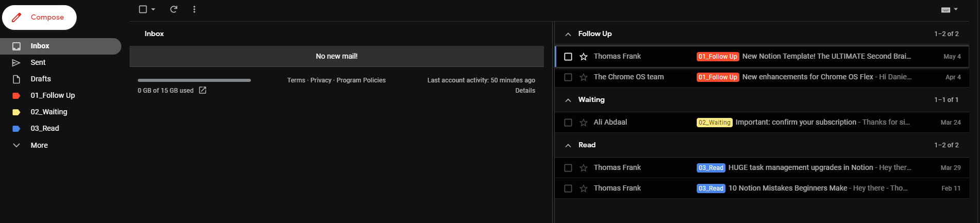Collapse the Read section
Viewport: 980px width, 223px height.
point(568,145)
